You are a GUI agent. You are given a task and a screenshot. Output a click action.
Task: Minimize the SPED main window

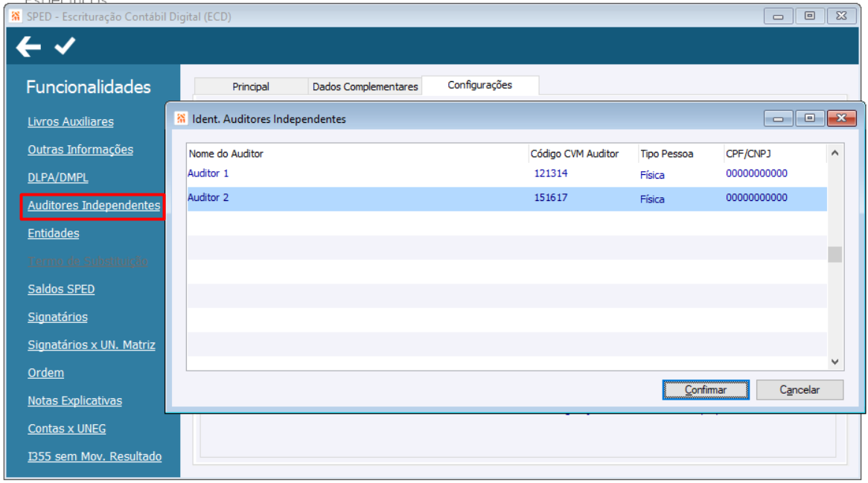click(x=779, y=16)
